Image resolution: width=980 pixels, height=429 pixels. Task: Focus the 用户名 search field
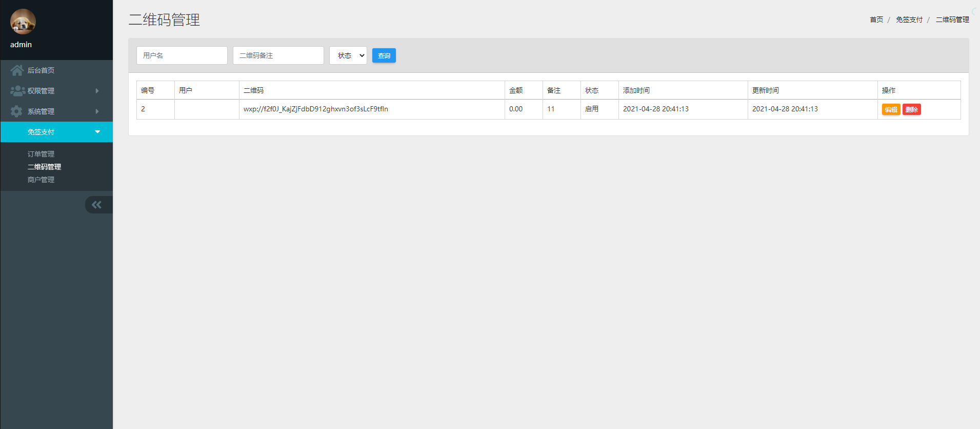tap(182, 55)
